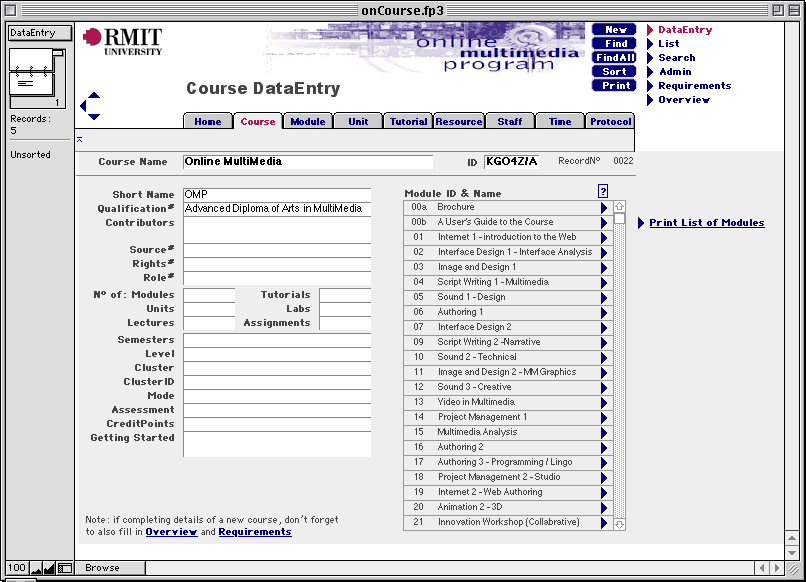806x582 pixels.
Task: Click the zoom-in mountain icon at bottom left
Action: [x=48, y=567]
